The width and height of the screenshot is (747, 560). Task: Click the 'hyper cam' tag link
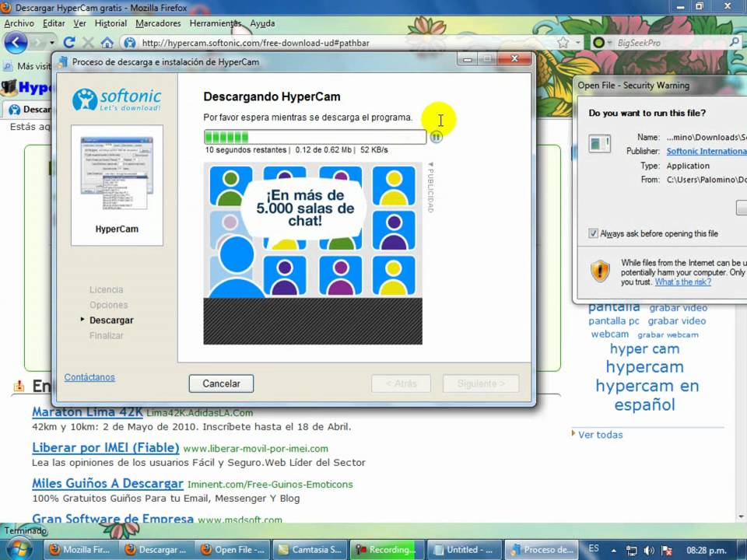[x=644, y=348]
